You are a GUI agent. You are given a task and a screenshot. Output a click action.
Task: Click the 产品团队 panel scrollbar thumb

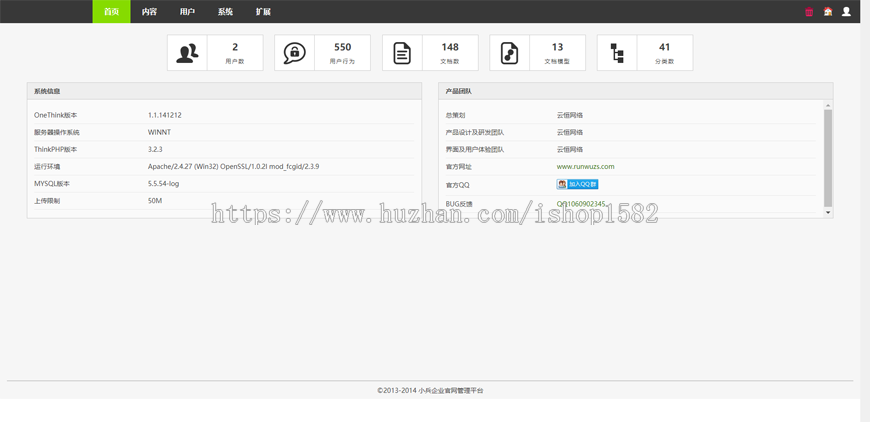[x=828, y=158]
